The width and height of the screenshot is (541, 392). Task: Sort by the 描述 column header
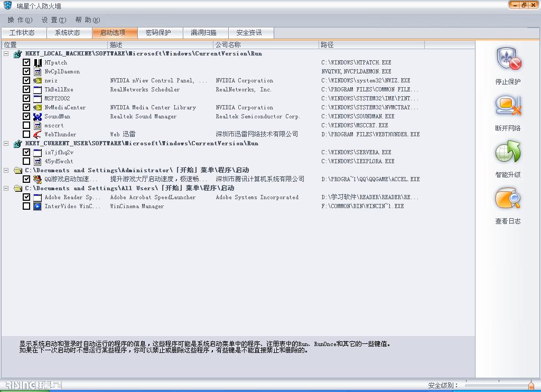[x=161, y=45]
